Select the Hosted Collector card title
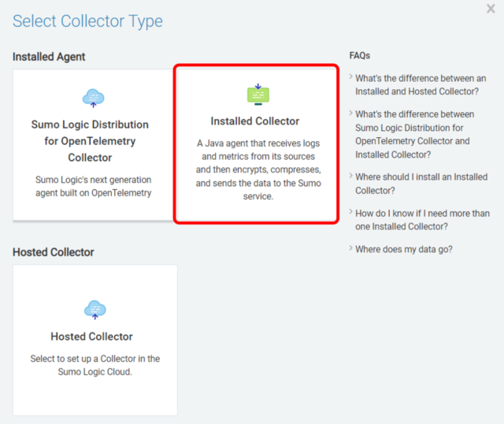 point(91,337)
